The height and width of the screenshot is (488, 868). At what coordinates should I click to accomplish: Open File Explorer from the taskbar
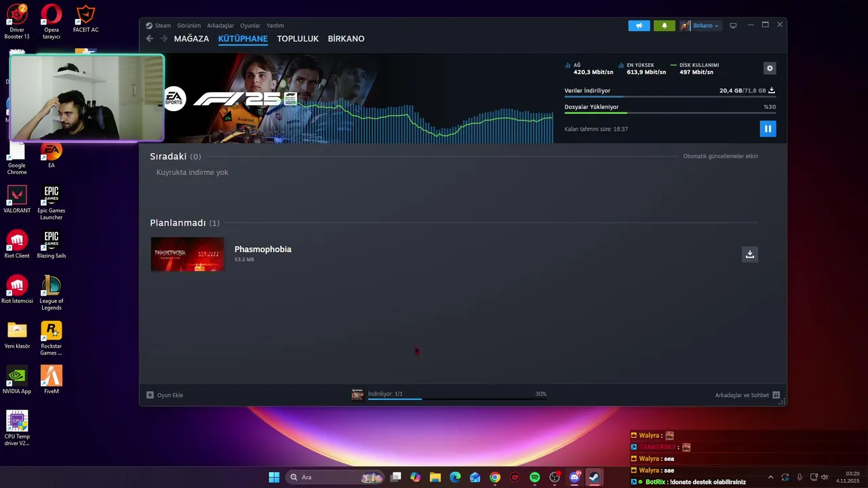click(435, 477)
